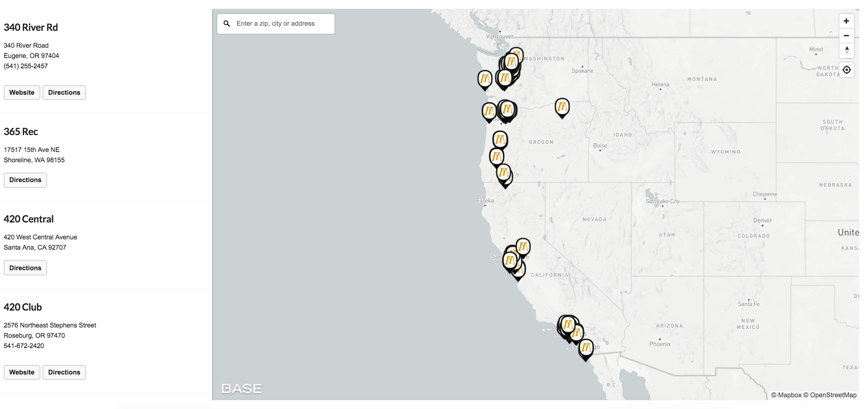Click the Vancouver city label on map
Viewport: 868px width, 409px height.
coord(500,36)
